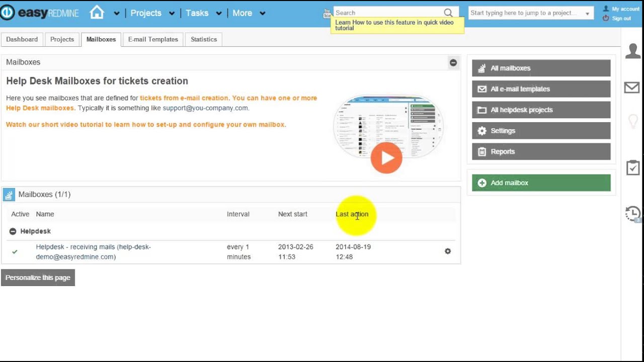
Task: Open the Statistics tab
Action: click(x=204, y=39)
